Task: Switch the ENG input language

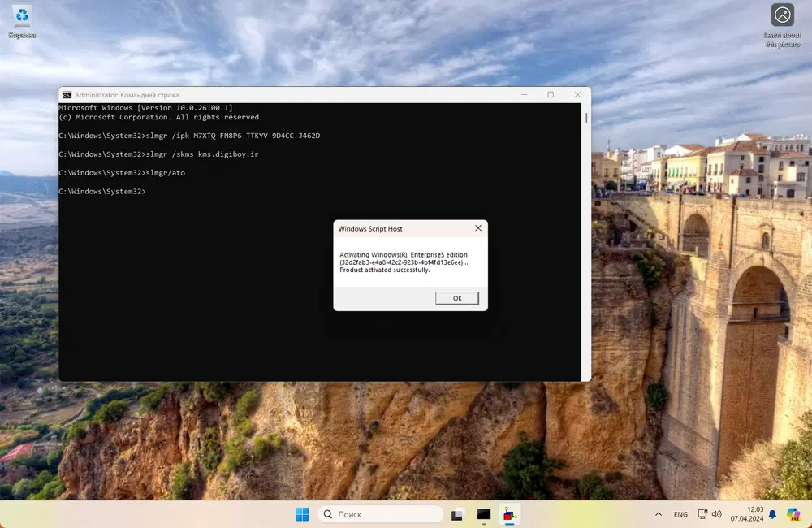Action: pos(680,514)
